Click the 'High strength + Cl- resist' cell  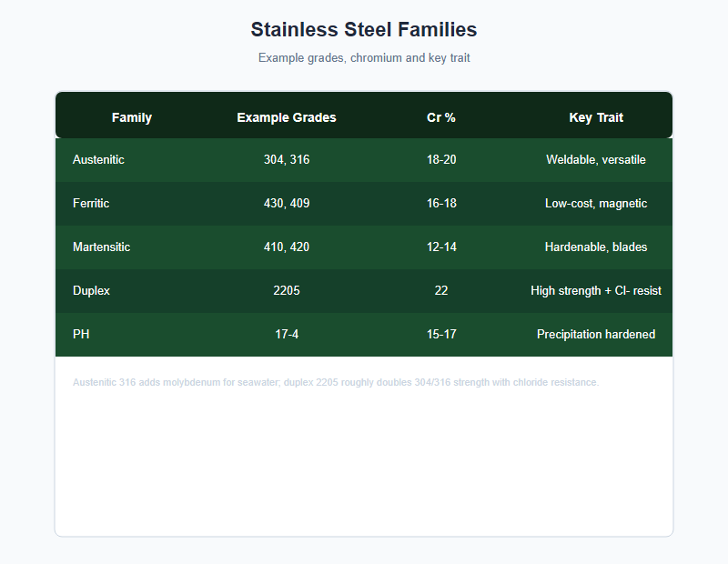coord(596,291)
